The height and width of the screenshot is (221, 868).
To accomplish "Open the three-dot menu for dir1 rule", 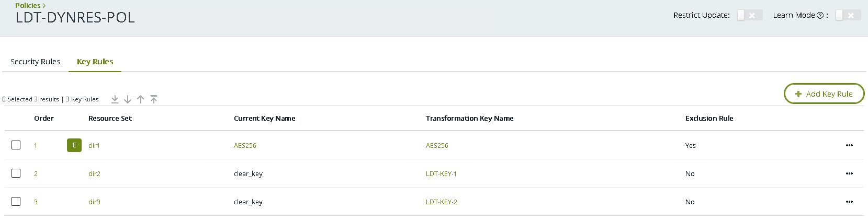I will tap(849, 145).
